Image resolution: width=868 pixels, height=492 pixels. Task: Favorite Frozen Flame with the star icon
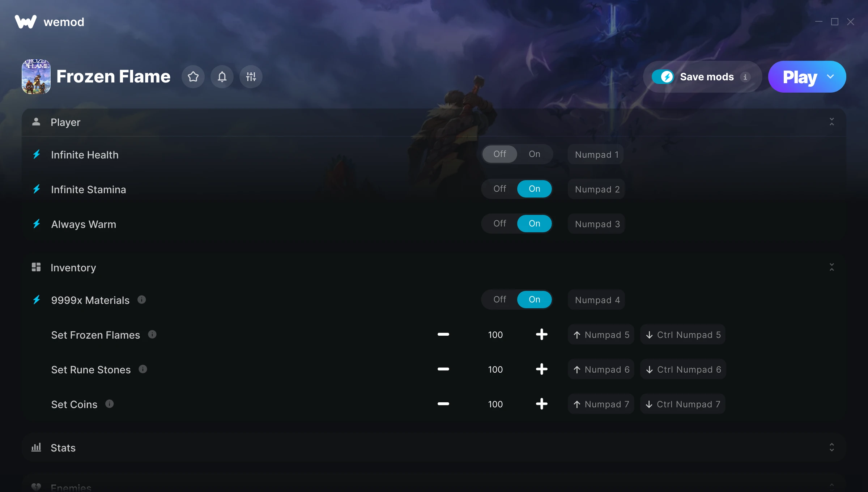pos(193,77)
